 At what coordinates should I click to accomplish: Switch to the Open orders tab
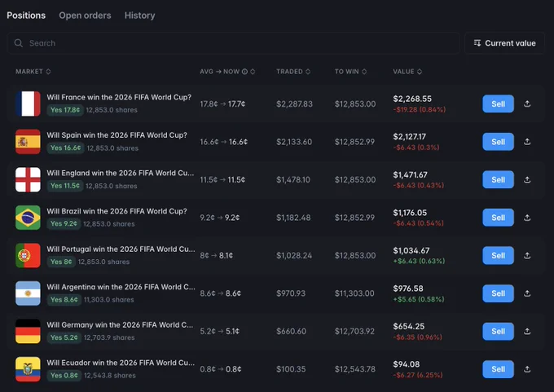coord(85,15)
